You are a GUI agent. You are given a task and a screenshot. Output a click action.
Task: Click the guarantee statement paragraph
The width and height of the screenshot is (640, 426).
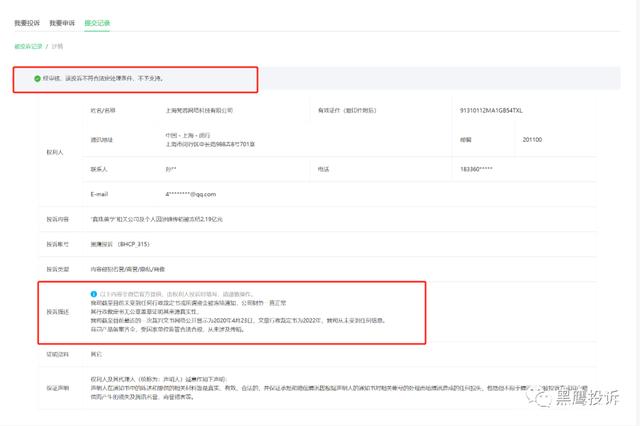point(339,388)
